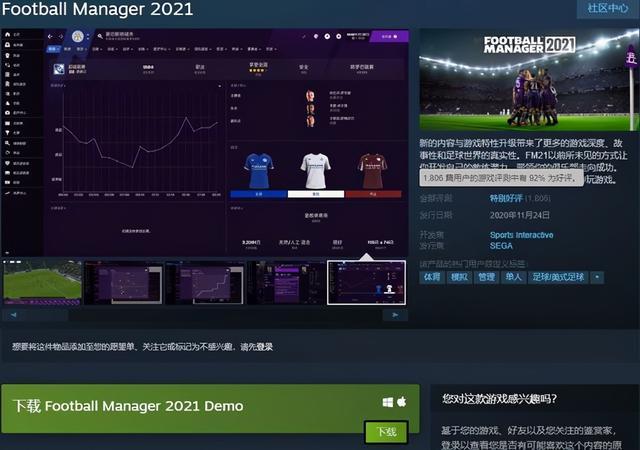
Task: Click the Football Manager 2021 page title
Action: [97, 9]
